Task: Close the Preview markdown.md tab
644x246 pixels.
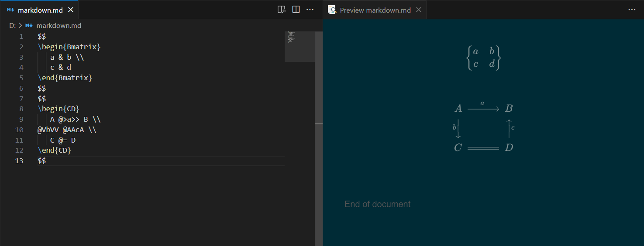Action: coord(419,10)
